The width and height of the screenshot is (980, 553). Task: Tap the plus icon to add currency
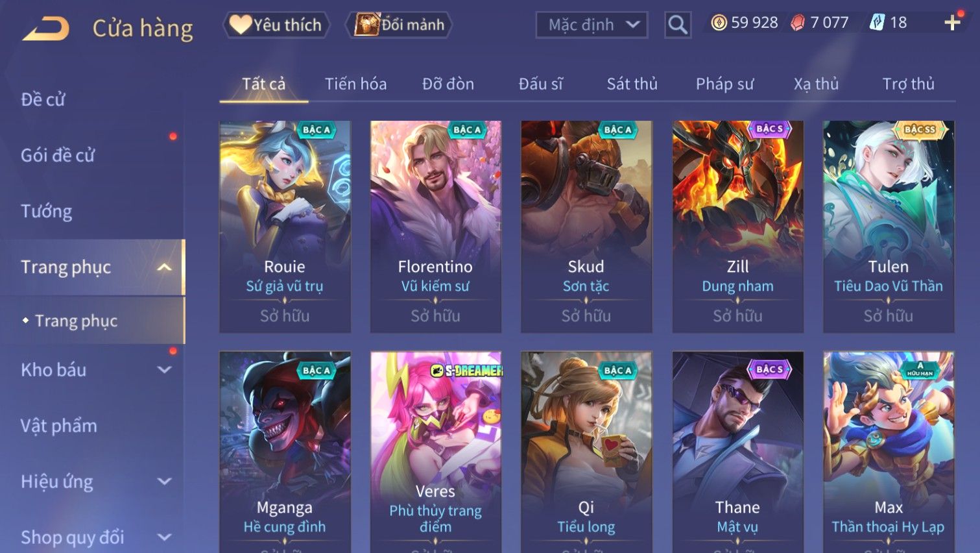pos(952,23)
